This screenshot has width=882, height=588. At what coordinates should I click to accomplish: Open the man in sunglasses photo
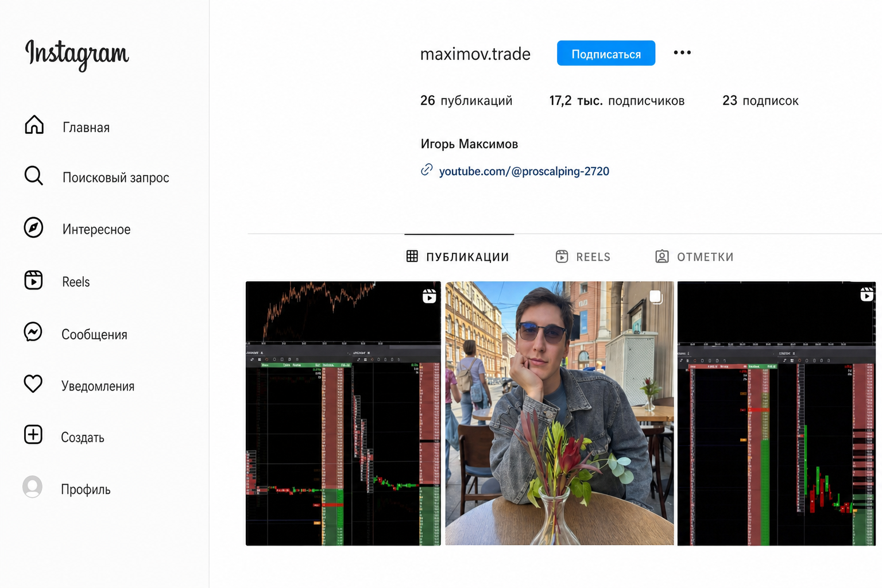pos(559,413)
